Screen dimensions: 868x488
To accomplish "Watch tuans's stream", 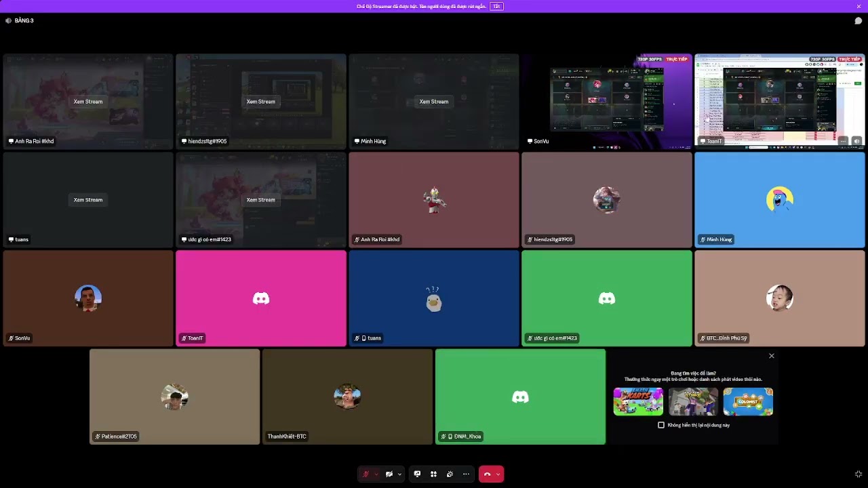I will (x=88, y=200).
